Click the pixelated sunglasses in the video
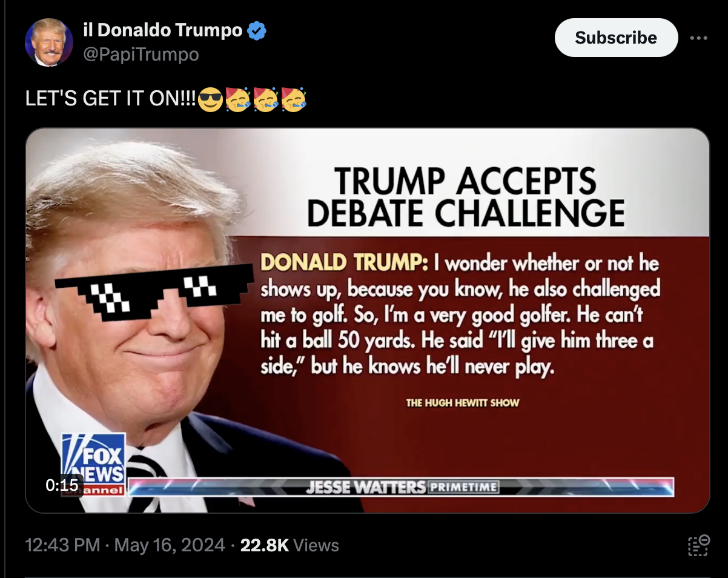728x578 pixels. tap(154, 291)
